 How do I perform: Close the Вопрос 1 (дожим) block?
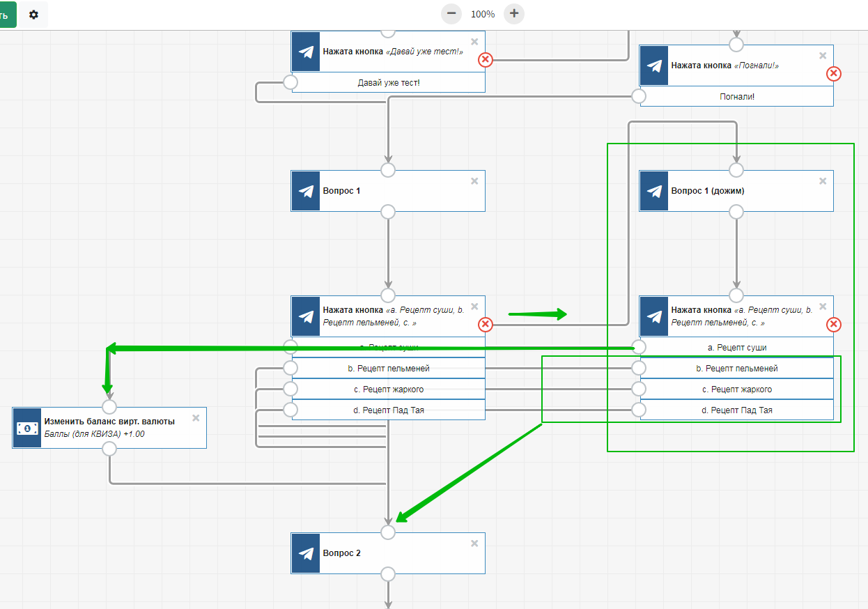823,181
